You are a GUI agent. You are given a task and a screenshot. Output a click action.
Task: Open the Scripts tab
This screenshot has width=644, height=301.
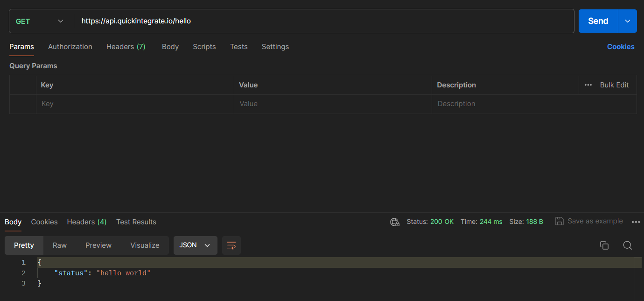point(204,47)
